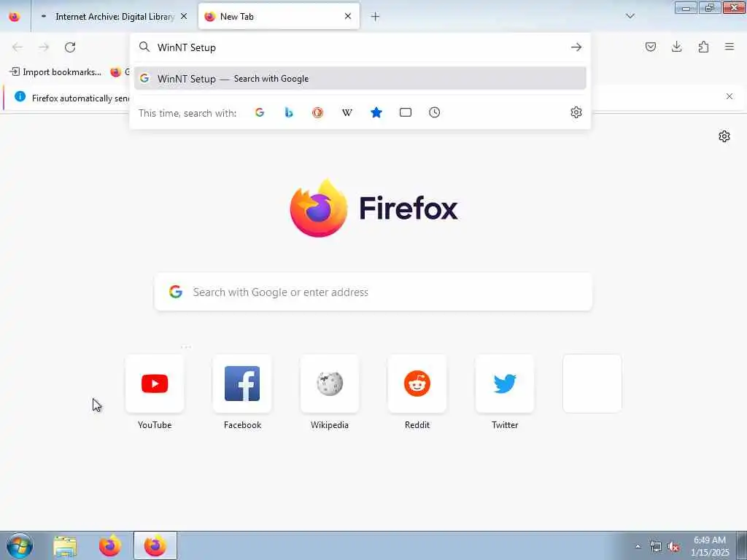
Task: Click the empty sixth shortcut tile
Action: pos(592,384)
